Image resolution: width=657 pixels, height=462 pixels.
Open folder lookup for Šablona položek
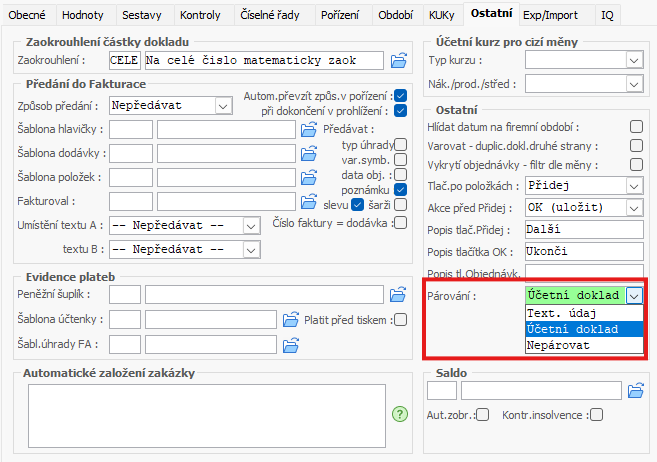click(x=309, y=177)
